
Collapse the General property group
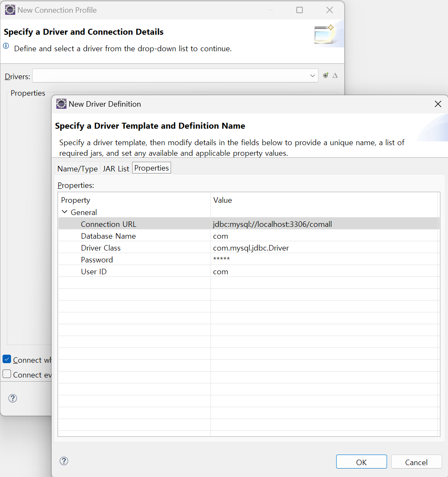tap(65, 212)
